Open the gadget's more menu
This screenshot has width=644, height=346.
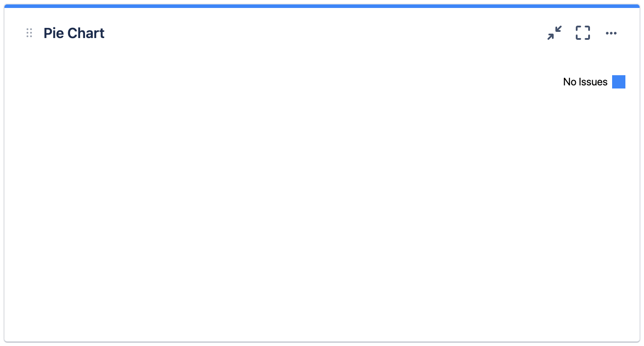tap(611, 33)
